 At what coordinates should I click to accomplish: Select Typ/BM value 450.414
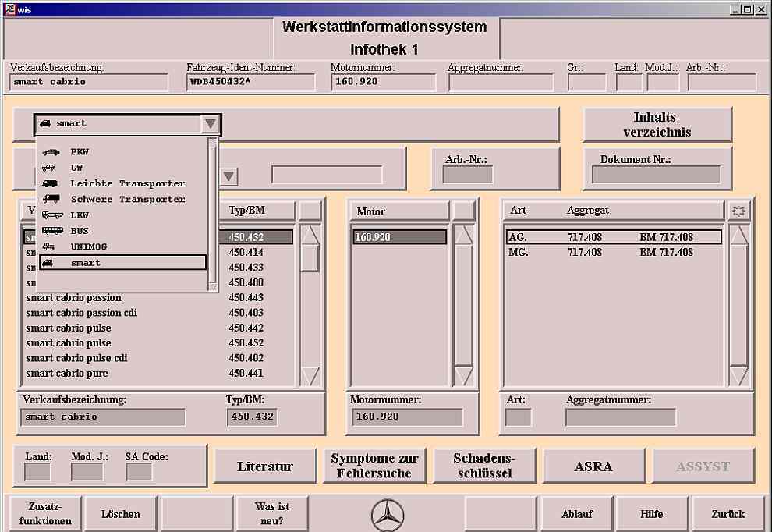tap(246, 252)
